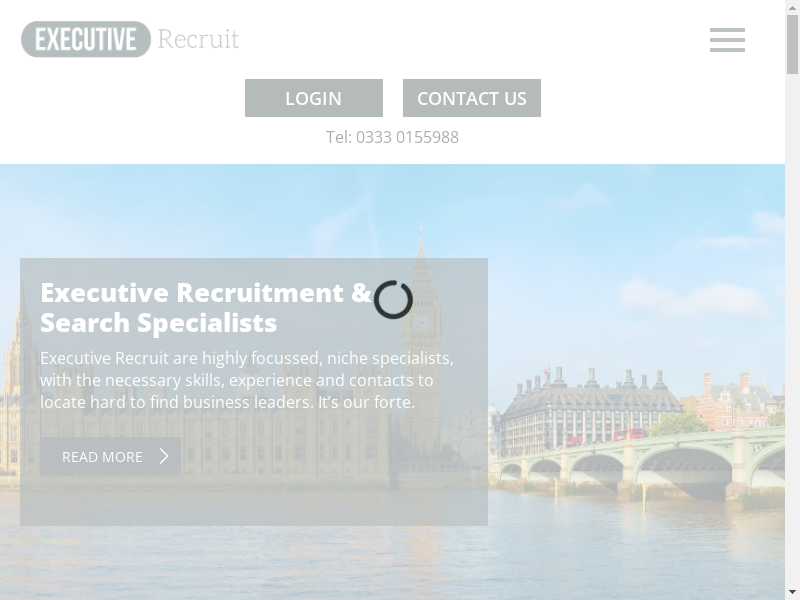The image size is (800, 600).
Task: Click the vertical scrollbar thumb
Action: click(792, 44)
